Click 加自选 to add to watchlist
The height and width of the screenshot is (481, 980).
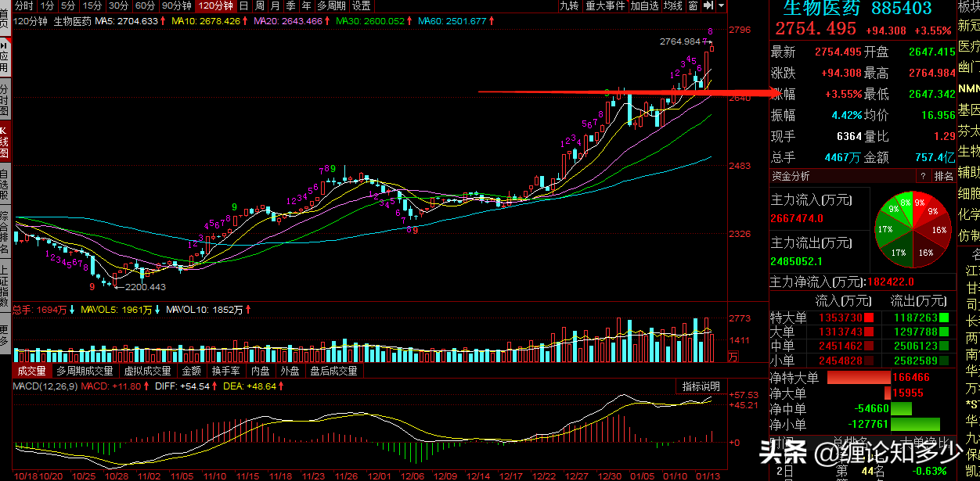644,5
